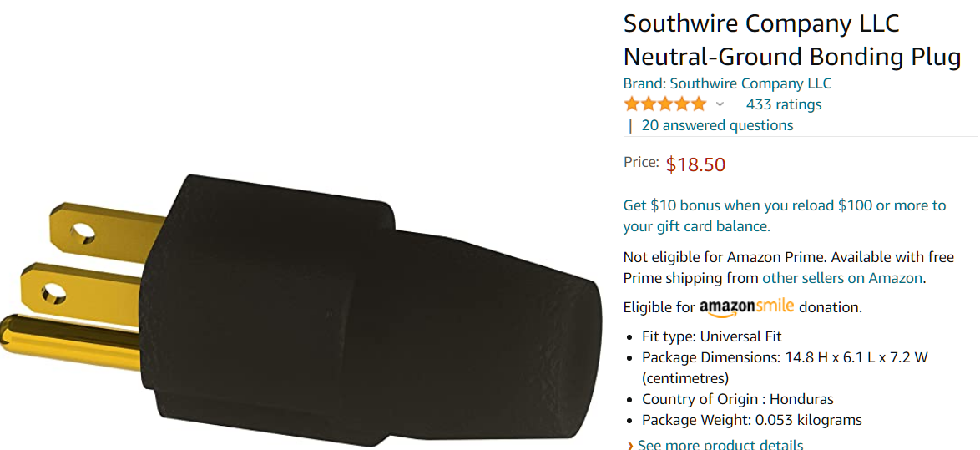Show other sellers on Amazon
The image size is (980, 450).
[x=842, y=278]
